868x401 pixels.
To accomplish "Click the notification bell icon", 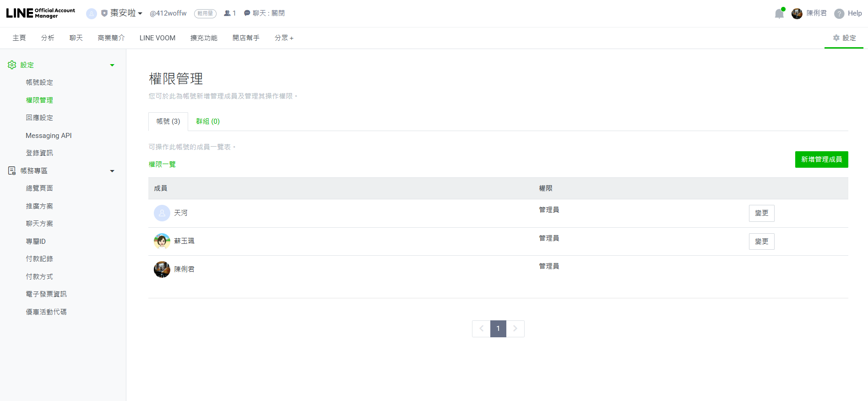I will coord(779,14).
